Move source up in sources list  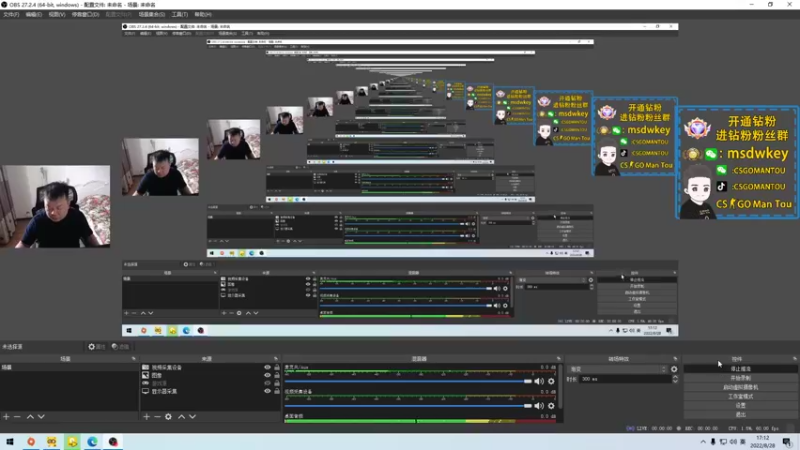[181, 417]
